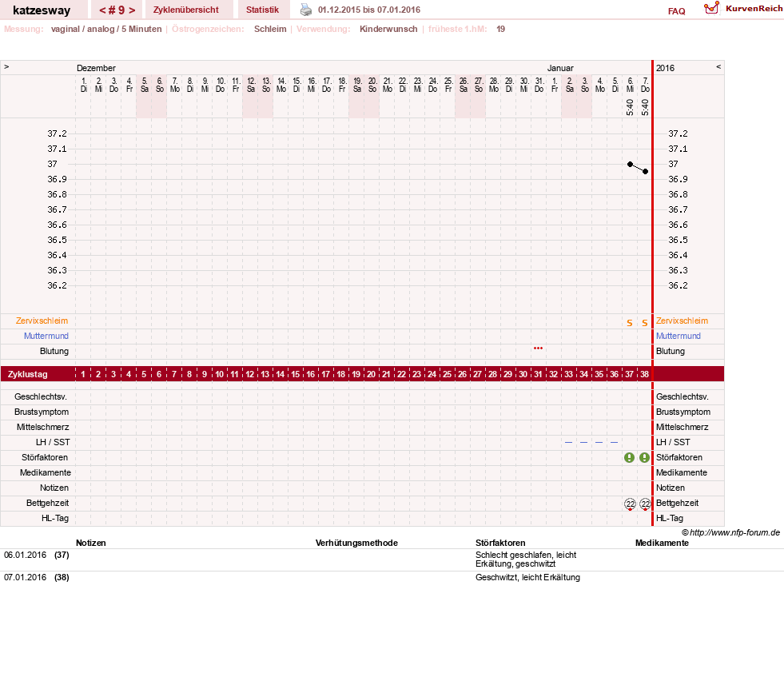Click the Verhütungsmethode column heading
The width and height of the screenshot is (784, 681).
(x=356, y=543)
